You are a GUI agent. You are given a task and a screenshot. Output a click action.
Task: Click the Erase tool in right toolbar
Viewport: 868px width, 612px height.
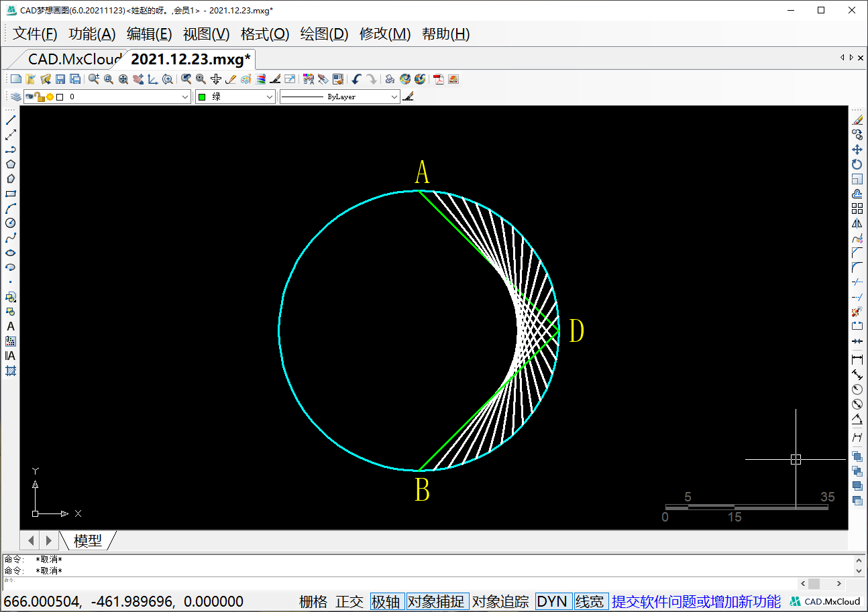857,120
